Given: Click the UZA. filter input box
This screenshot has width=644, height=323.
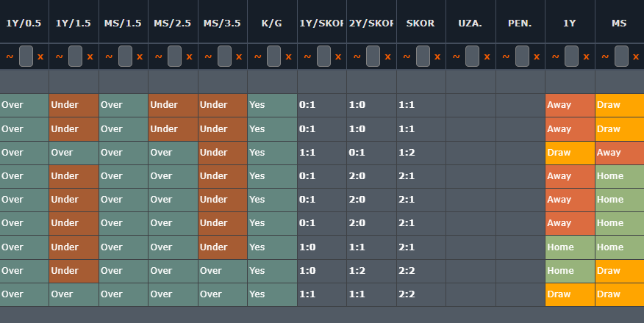Looking at the screenshot, I should (472, 56).
